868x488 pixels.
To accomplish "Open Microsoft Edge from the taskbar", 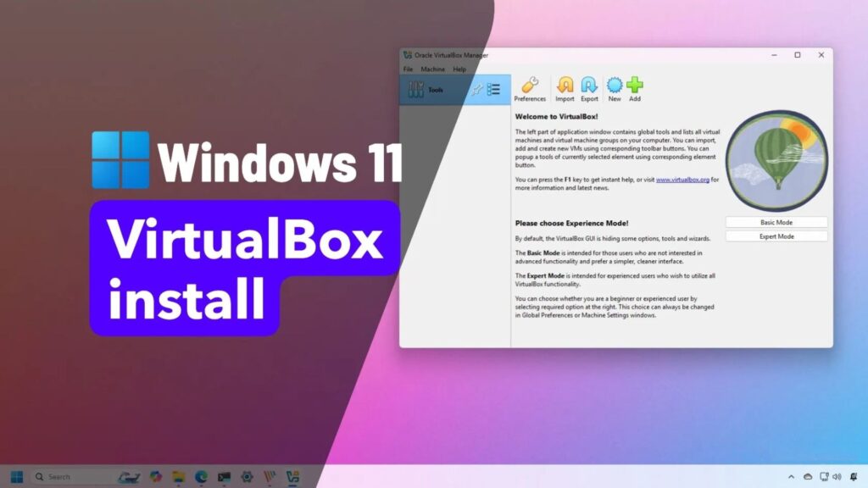I will tap(201, 477).
